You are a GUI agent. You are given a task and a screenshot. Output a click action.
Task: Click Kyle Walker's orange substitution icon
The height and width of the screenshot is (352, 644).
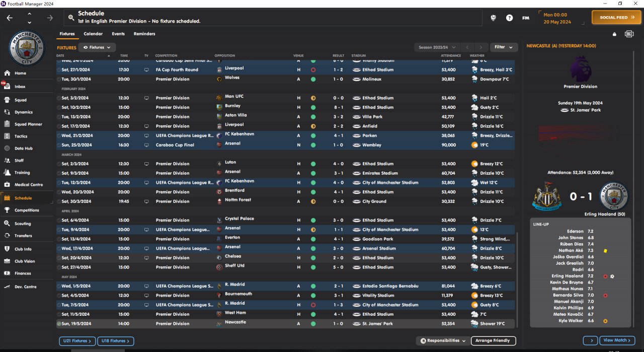605,321
